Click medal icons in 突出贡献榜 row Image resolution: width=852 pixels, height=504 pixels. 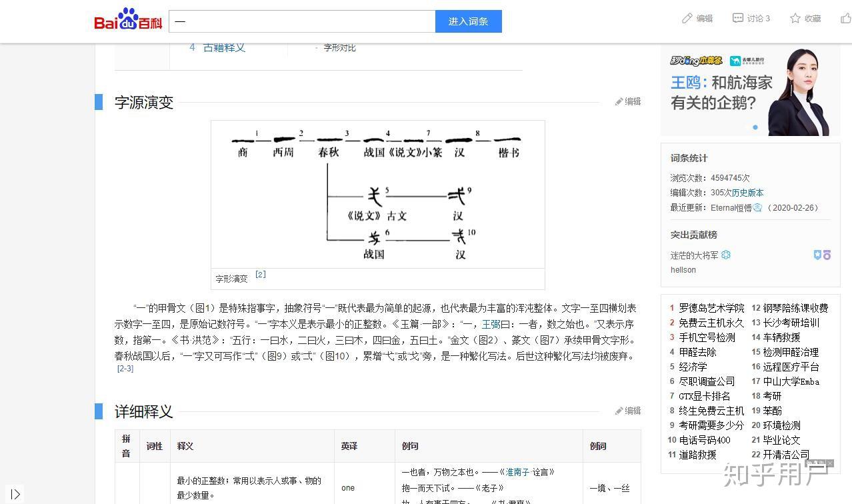click(x=822, y=255)
